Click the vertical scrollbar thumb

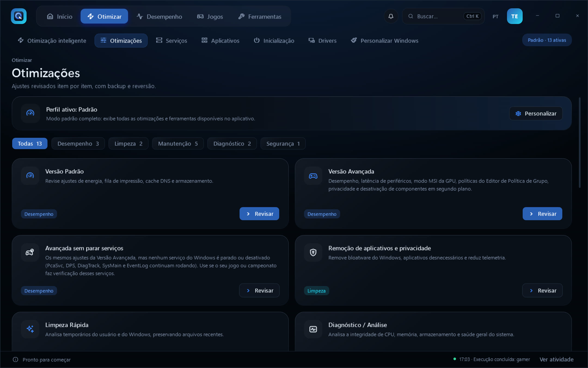580,143
